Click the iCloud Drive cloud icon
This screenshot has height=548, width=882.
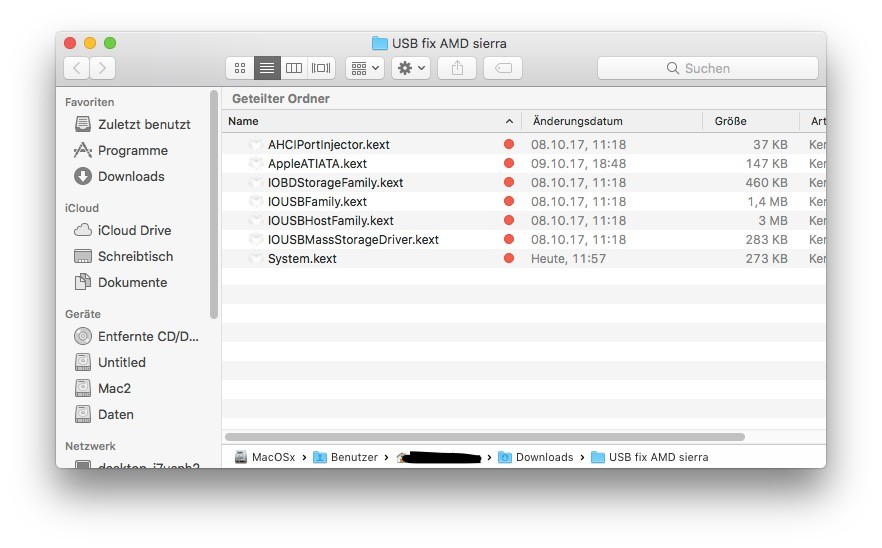[x=83, y=230]
